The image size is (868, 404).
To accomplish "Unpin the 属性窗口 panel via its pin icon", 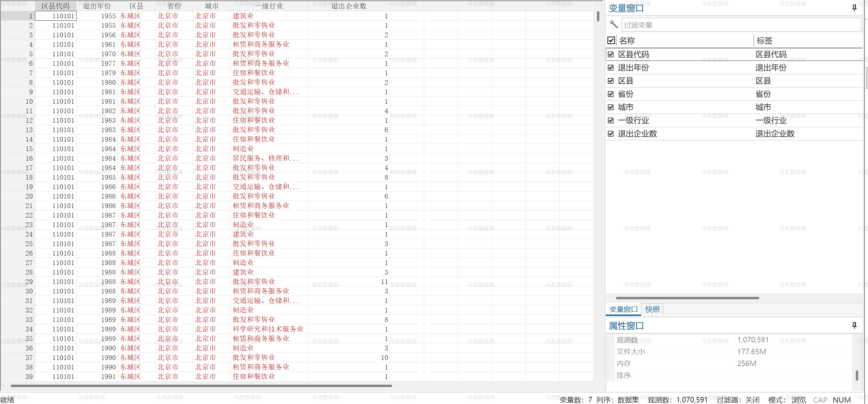I will point(854,325).
